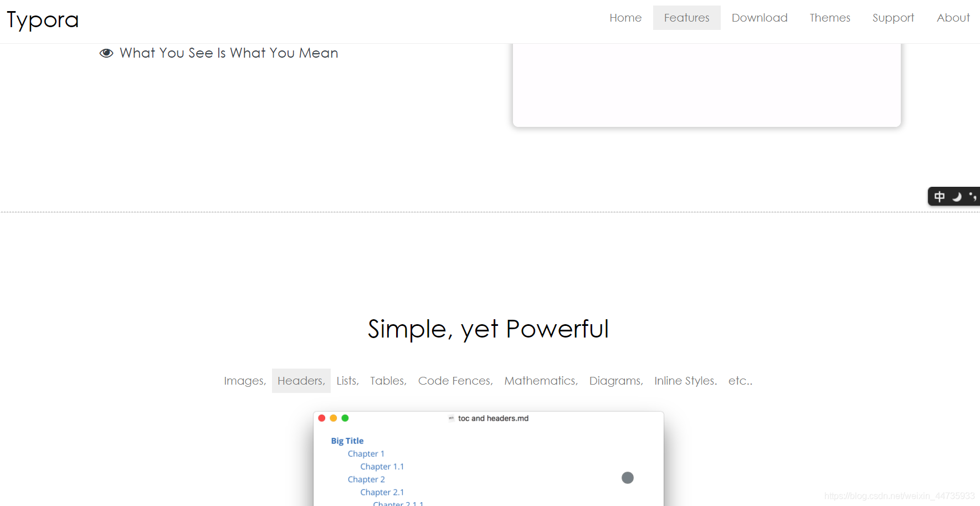Click the 'toc and headers.md' title
Image resolution: width=980 pixels, height=506 pixels.
[x=493, y=418]
